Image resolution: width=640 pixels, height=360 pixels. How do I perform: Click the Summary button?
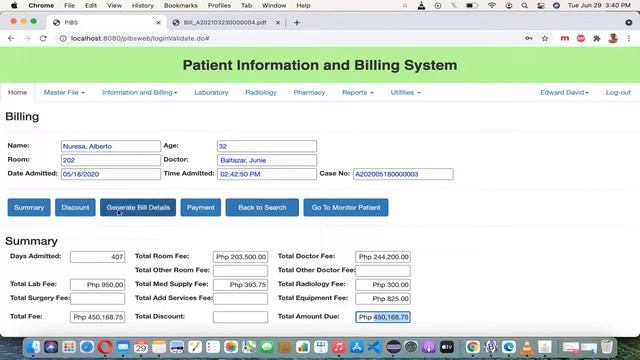[29, 207]
